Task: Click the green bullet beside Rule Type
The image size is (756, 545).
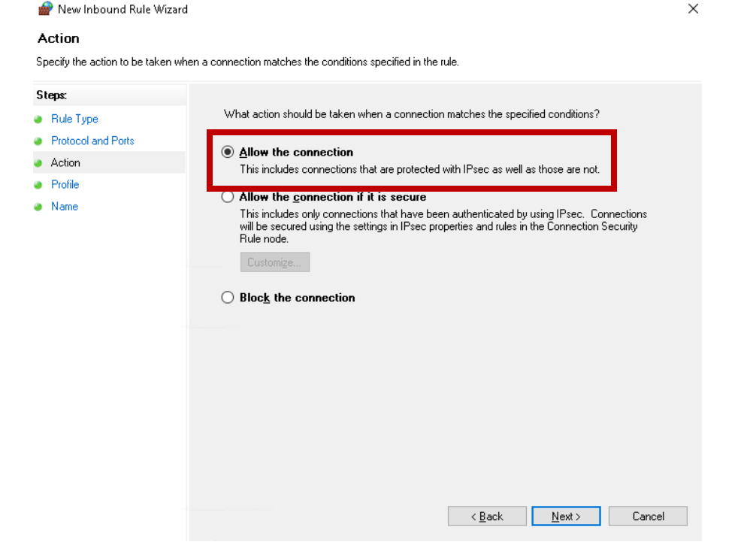Action: (38, 120)
